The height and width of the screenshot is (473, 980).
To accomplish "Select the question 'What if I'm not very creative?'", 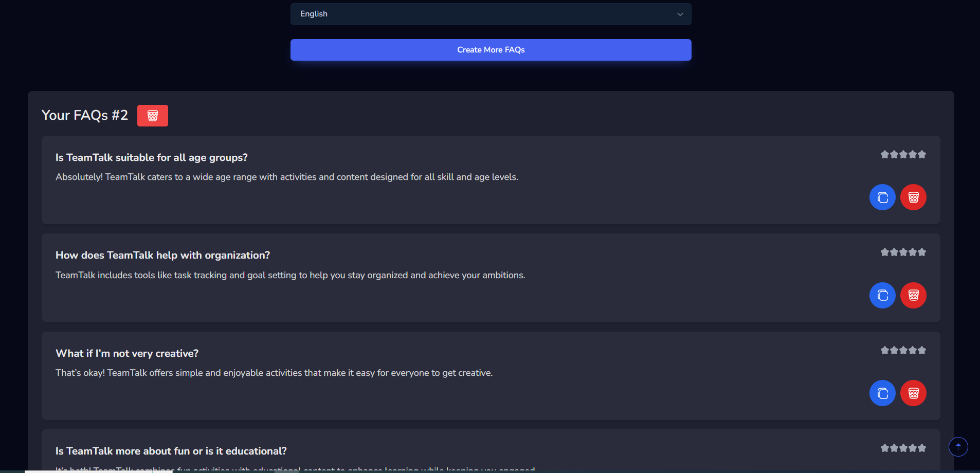I will click(x=127, y=353).
